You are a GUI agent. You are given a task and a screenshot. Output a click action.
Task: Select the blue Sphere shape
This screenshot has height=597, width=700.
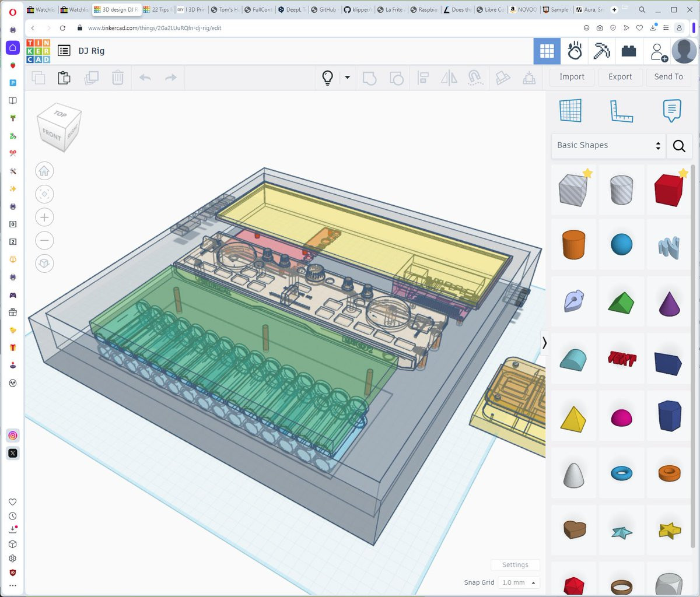[621, 244]
